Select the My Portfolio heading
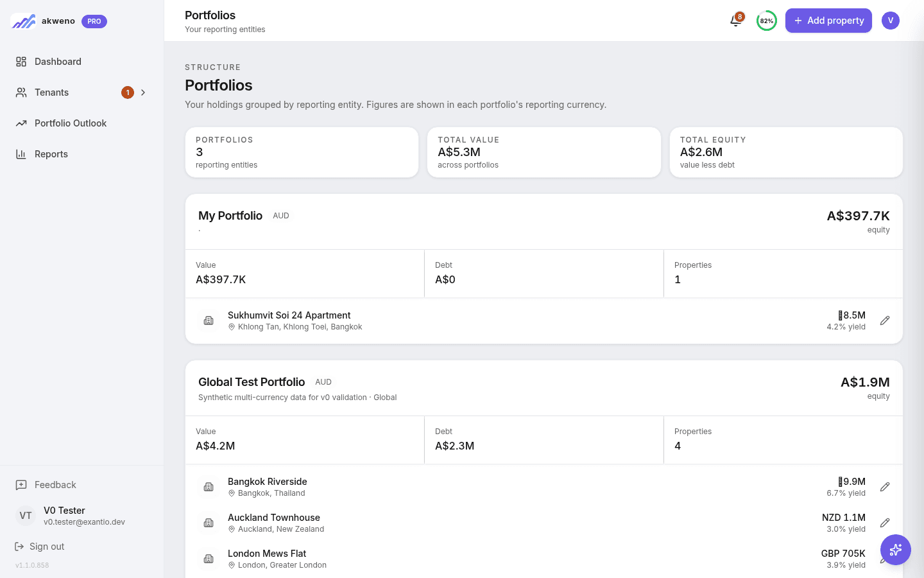 tap(230, 216)
